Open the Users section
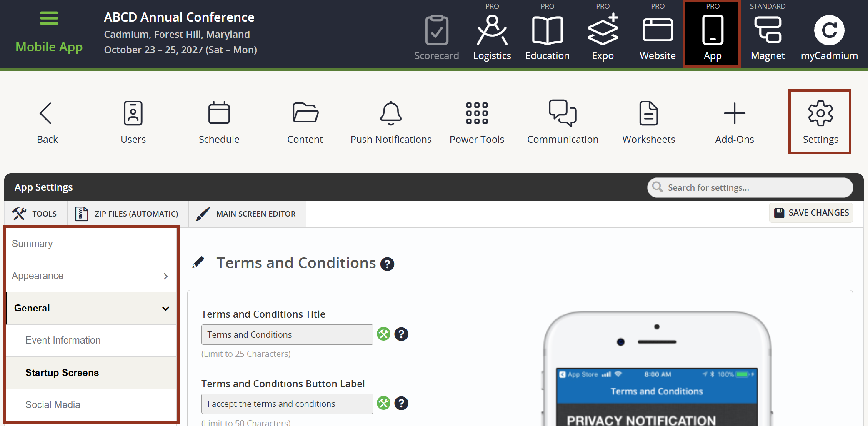The width and height of the screenshot is (868, 426). [133, 122]
